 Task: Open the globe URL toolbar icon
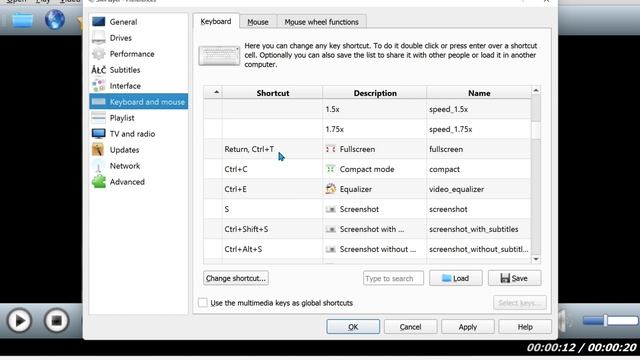point(55,19)
